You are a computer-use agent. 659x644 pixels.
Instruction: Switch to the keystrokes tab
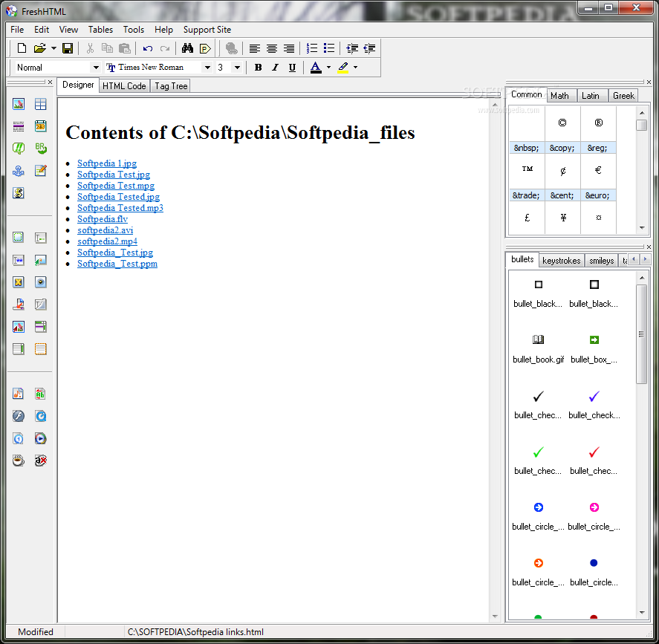(561, 261)
